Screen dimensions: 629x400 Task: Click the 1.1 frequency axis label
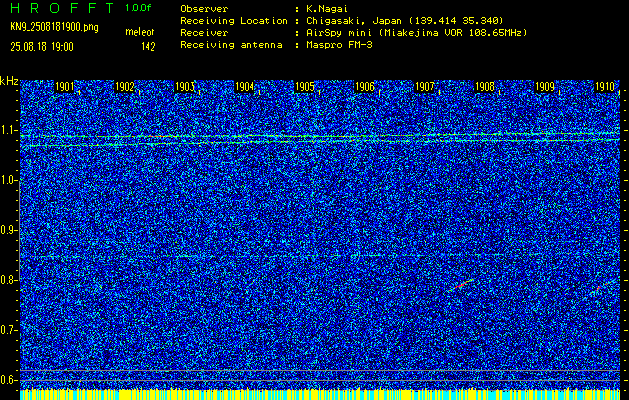(9, 131)
